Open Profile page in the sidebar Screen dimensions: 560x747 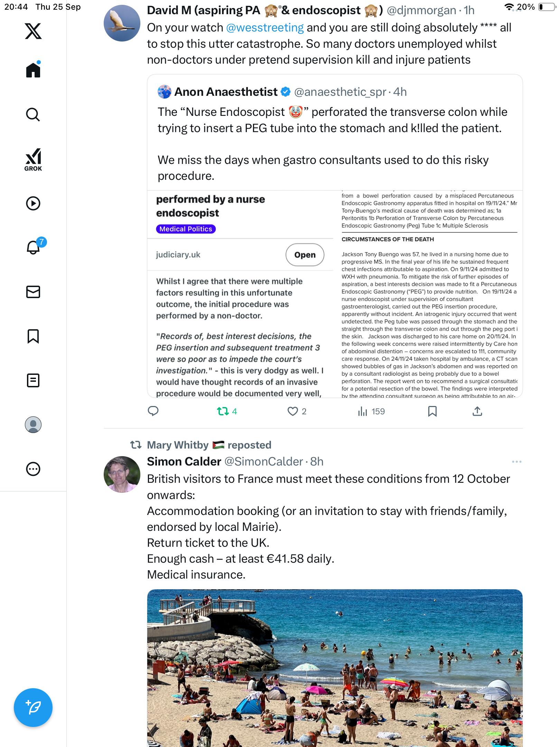pyautogui.click(x=33, y=425)
